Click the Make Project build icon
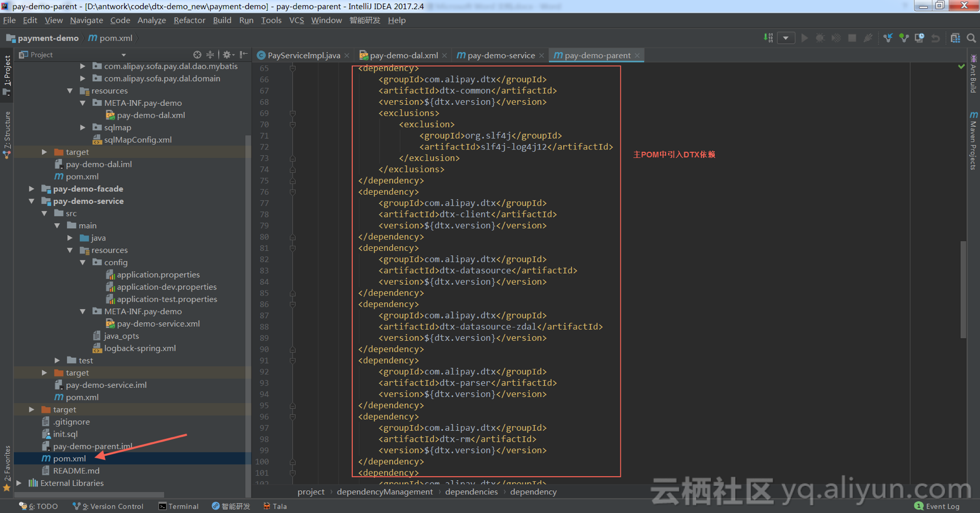 [x=768, y=38]
